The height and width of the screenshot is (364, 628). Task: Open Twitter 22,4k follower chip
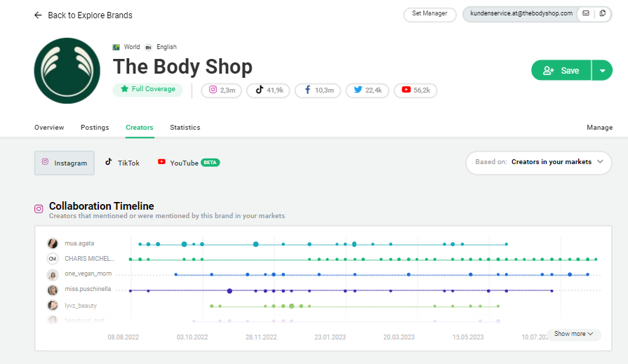tap(367, 90)
